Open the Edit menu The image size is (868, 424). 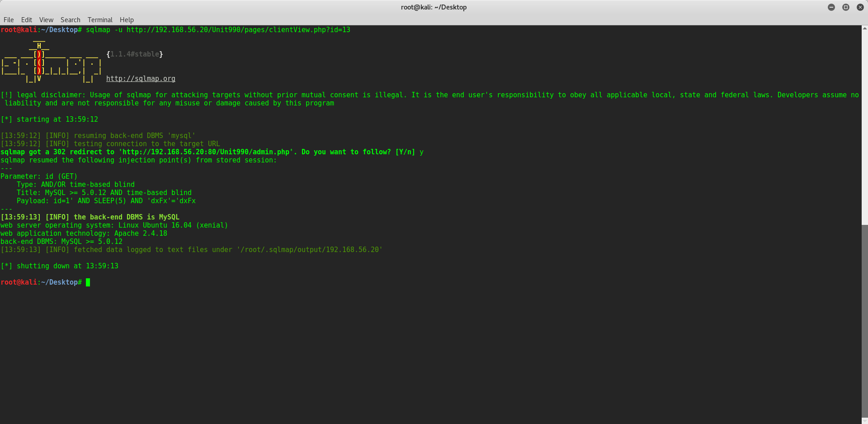click(27, 20)
